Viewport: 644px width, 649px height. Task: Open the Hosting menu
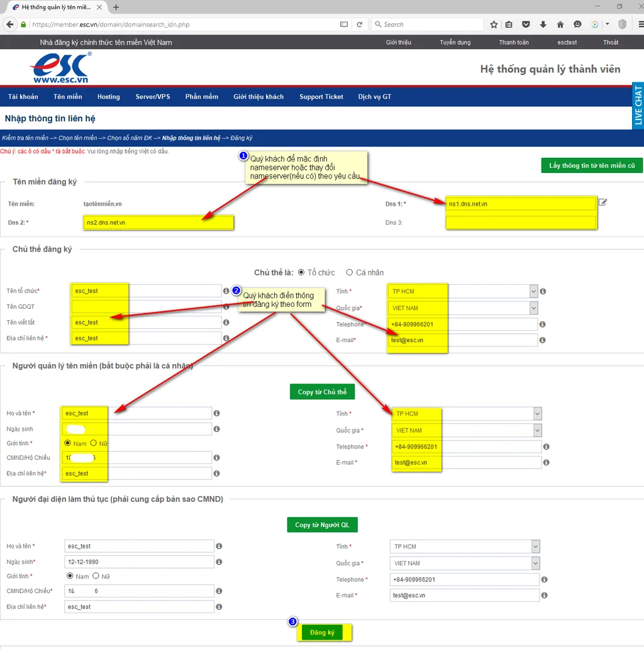point(108,96)
